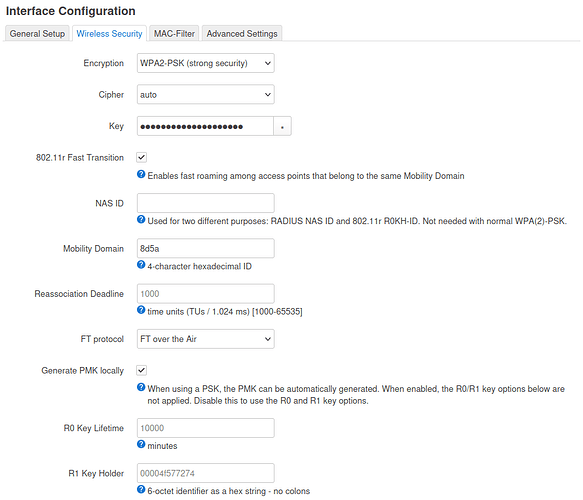Click the Mobility Domain field containing 8d5a
Screen dimensions: 583x500
(x=206, y=248)
